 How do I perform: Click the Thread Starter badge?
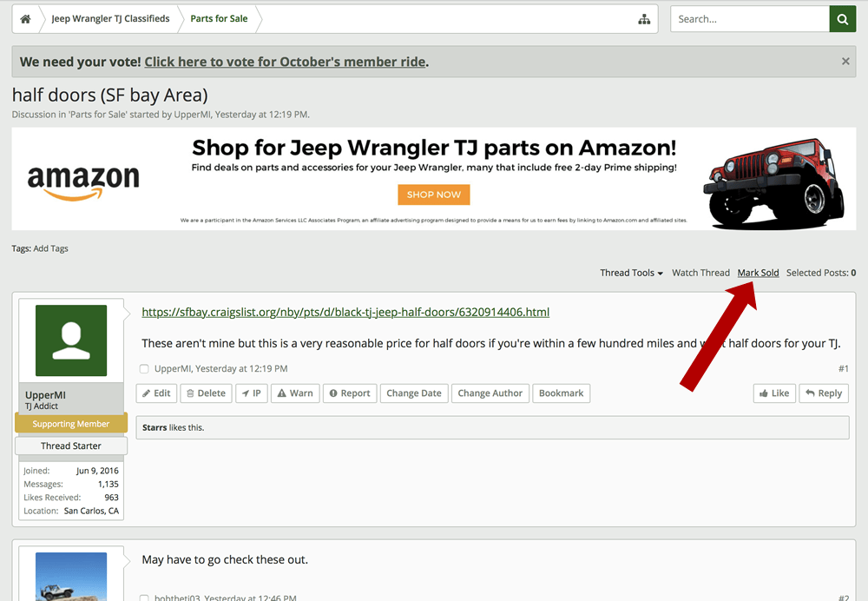71,446
